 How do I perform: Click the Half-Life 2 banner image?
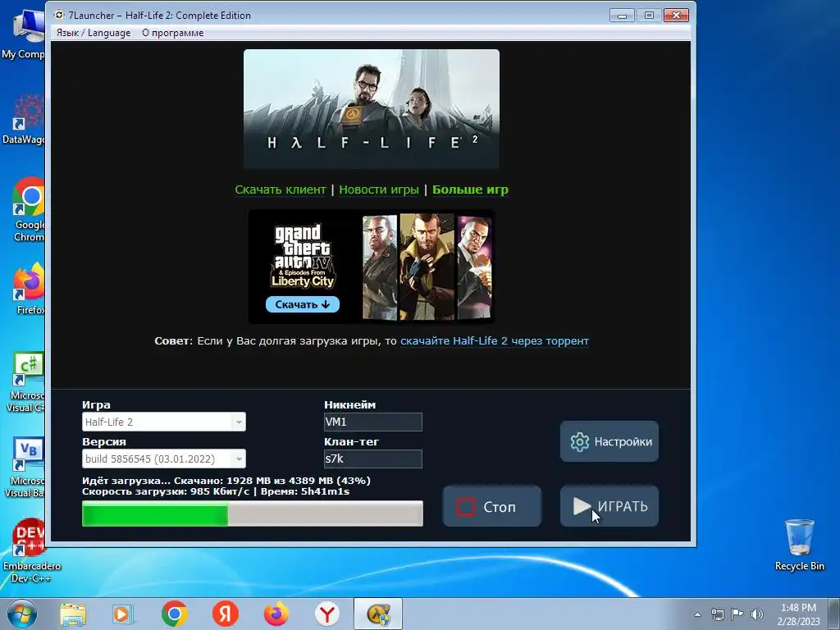pyautogui.click(x=372, y=109)
